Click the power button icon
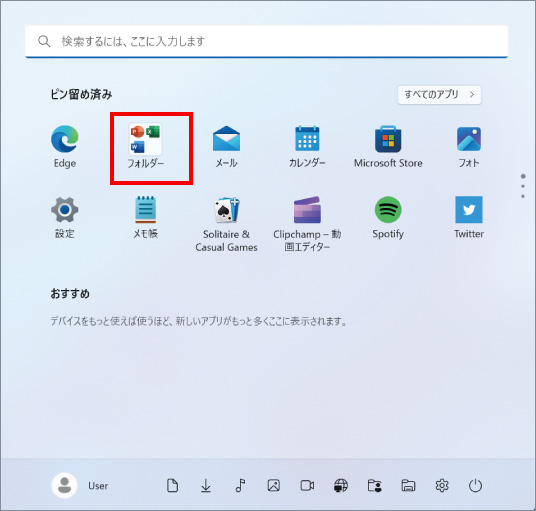The width and height of the screenshot is (536, 511). click(x=475, y=485)
